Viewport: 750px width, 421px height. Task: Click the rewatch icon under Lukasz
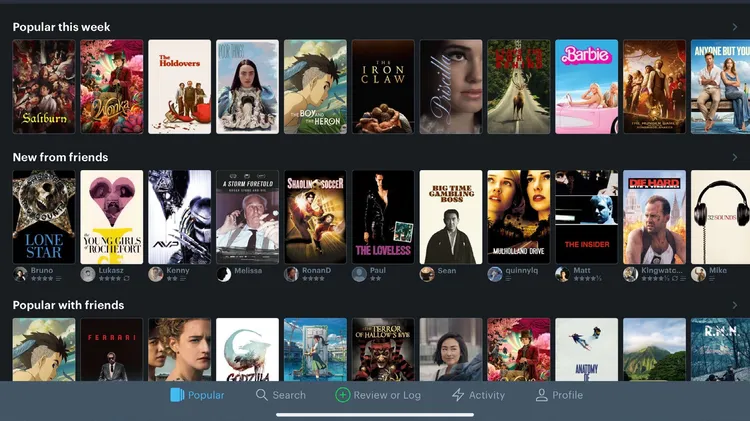pyautogui.click(x=126, y=278)
